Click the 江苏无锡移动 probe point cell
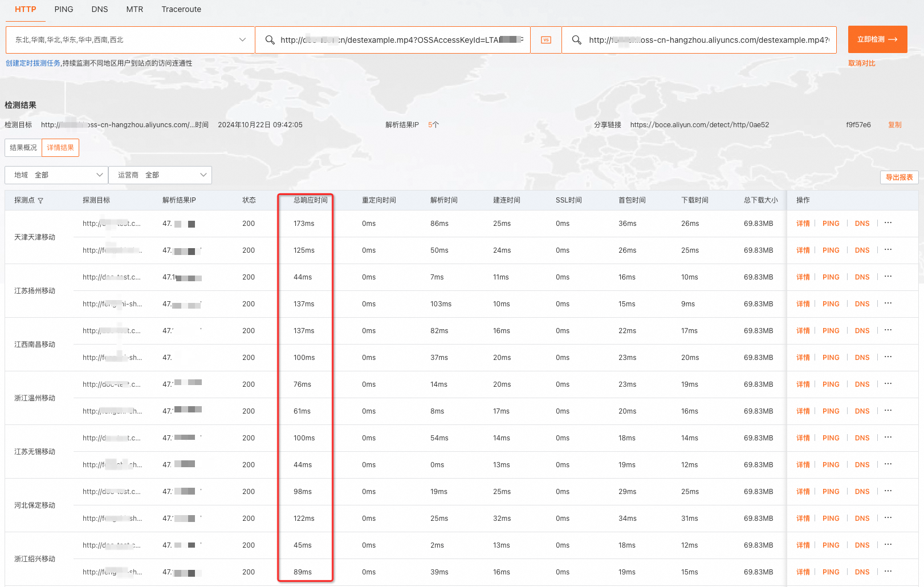This screenshot has height=587, width=924. pos(35,452)
